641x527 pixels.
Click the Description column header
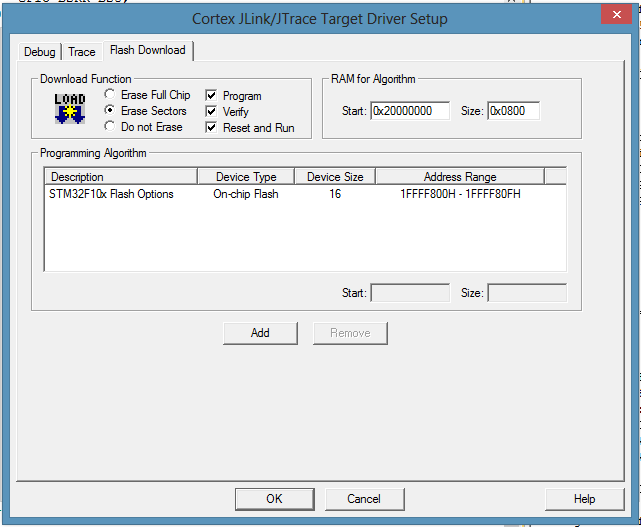pos(121,177)
